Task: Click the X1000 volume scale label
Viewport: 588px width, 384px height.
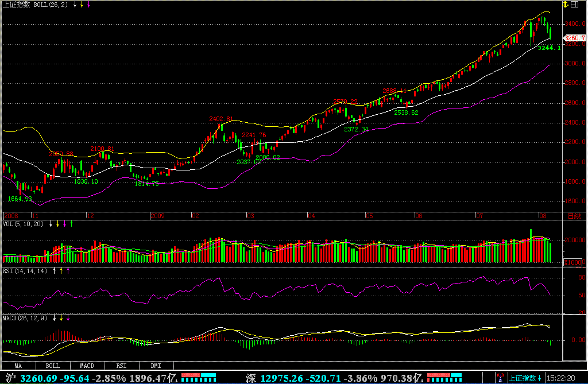Action: [572, 262]
